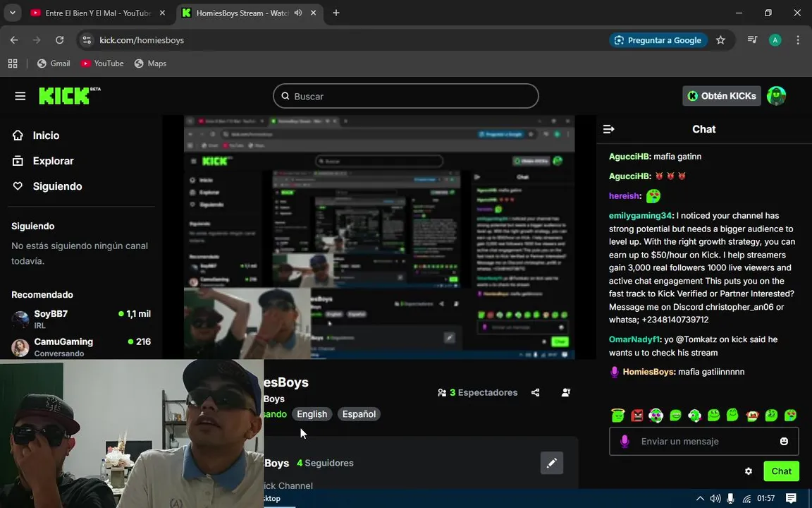The width and height of the screenshot is (812, 508).
Task: Click the emilygaming34 username in chat
Action: pyautogui.click(x=640, y=216)
